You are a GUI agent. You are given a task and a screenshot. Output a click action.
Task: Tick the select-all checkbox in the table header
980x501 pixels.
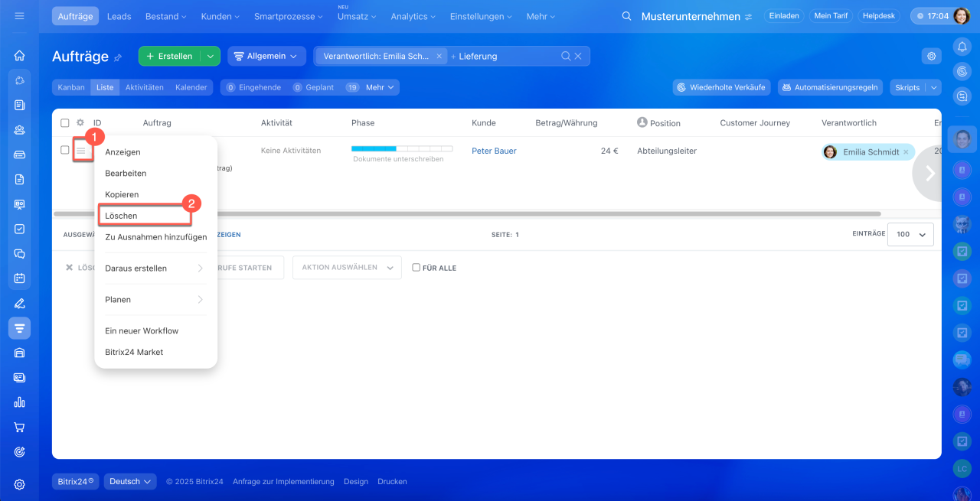(x=65, y=122)
